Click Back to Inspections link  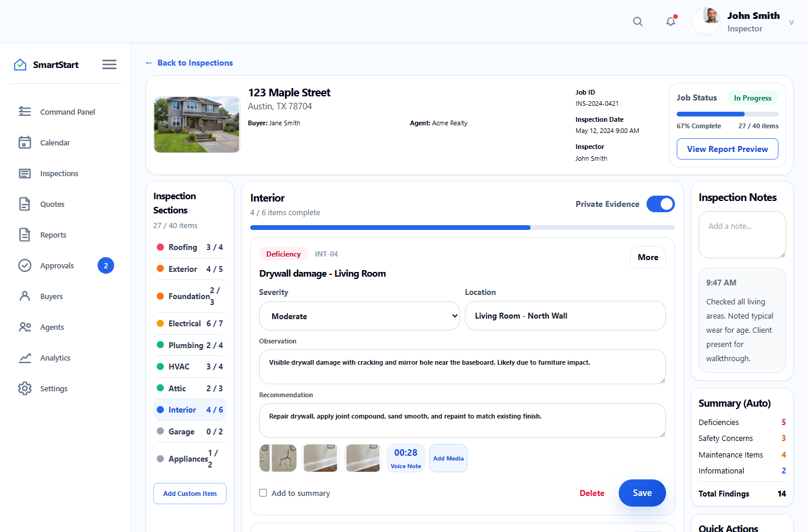[x=189, y=63]
